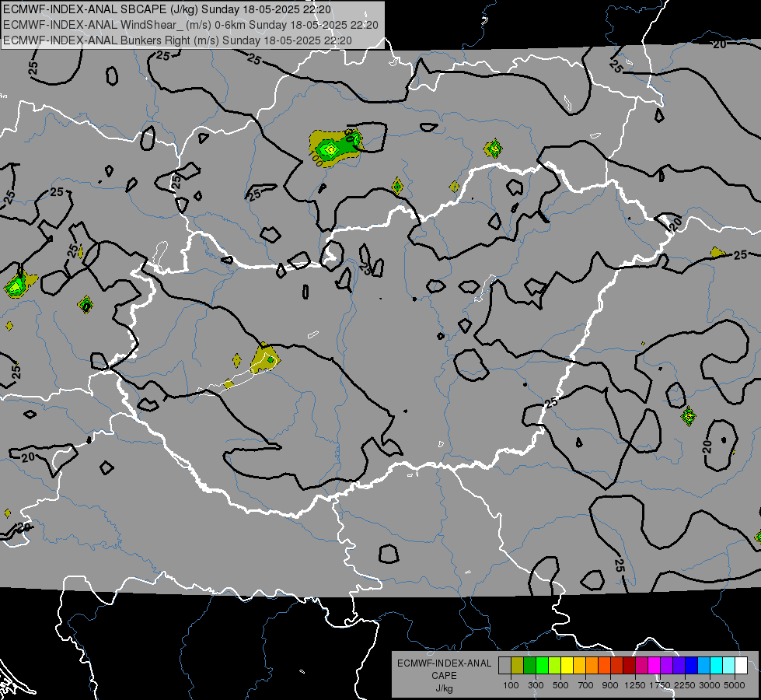Click the dark red legend swatch
Viewport: 761px width, 700px height.
click(x=630, y=665)
